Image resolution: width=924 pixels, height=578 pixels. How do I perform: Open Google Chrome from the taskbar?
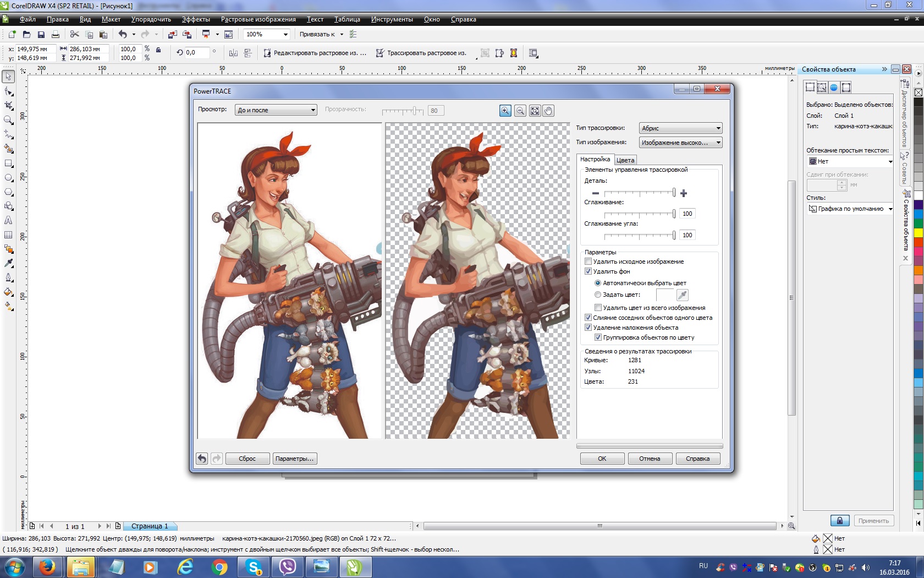point(219,566)
